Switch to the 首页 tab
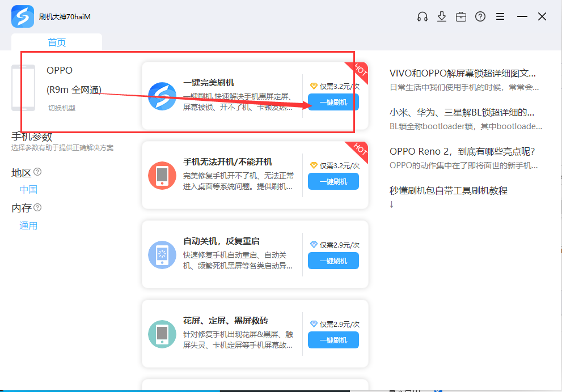The image size is (562, 392). tap(57, 42)
